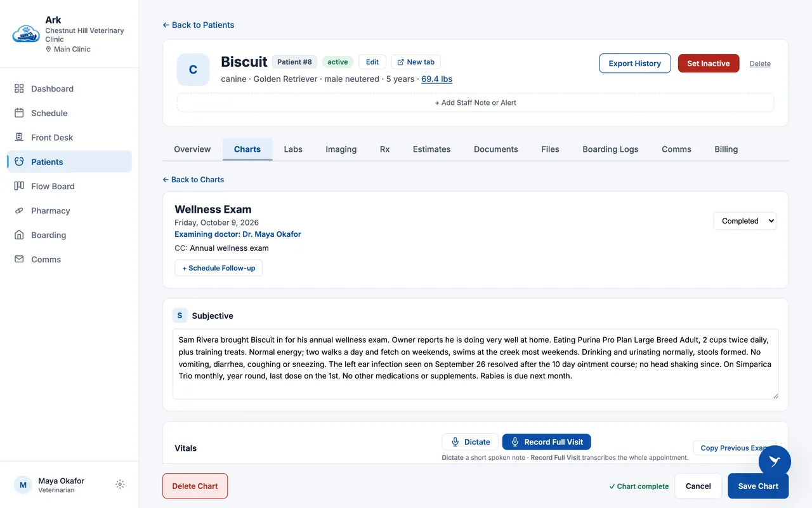Image resolution: width=812 pixels, height=508 pixels.
Task: Click the blue bird assistant button
Action: tap(775, 462)
